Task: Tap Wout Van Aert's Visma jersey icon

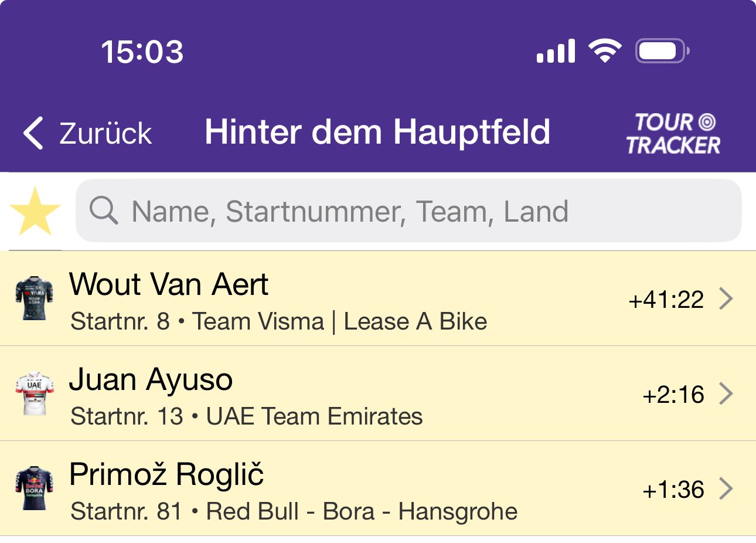Action: coord(34,298)
